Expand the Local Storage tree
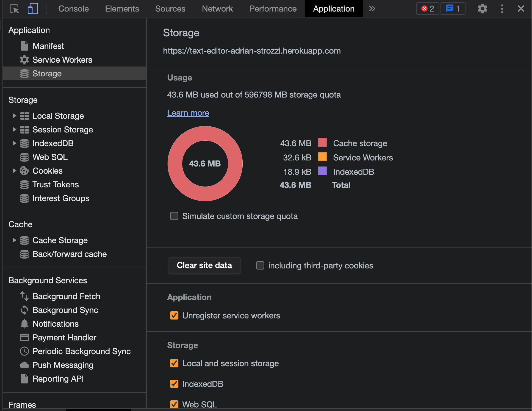The image size is (532, 411). coord(14,116)
